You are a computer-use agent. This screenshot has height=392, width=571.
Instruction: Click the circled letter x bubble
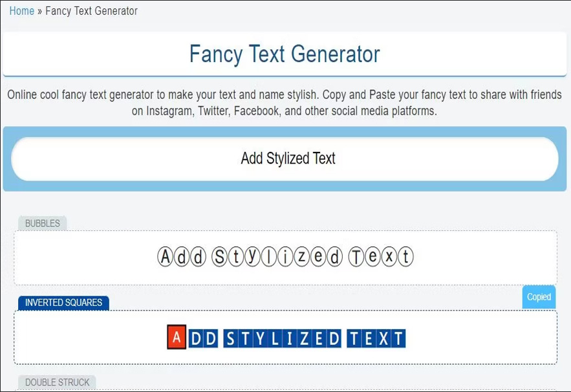389,256
